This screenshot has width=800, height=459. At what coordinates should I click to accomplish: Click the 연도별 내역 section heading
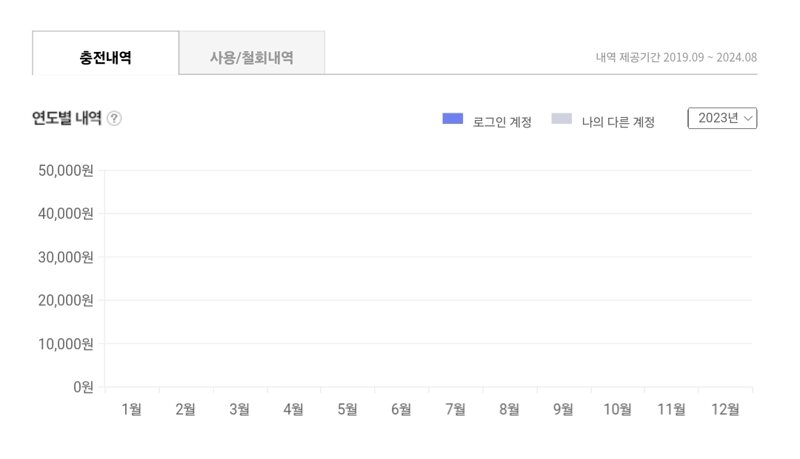click(67, 118)
